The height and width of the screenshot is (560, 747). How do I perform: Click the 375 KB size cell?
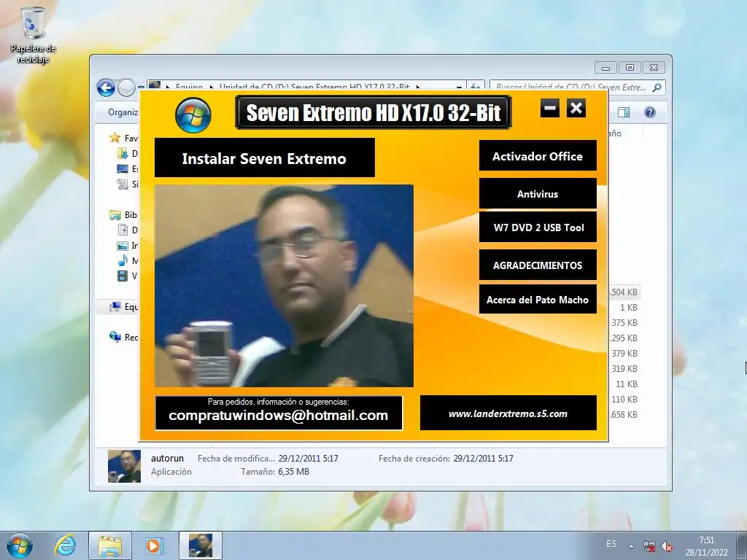pyautogui.click(x=624, y=322)
